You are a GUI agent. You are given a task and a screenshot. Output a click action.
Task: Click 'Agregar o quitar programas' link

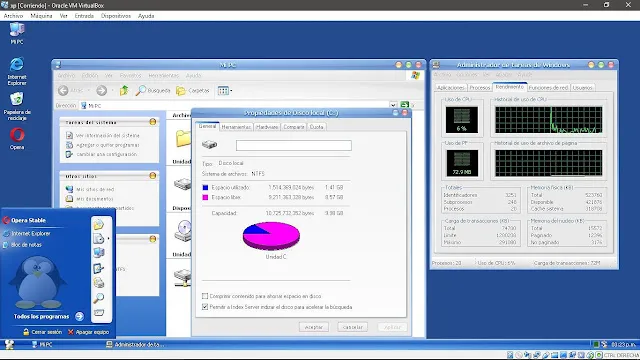(108, 145)
